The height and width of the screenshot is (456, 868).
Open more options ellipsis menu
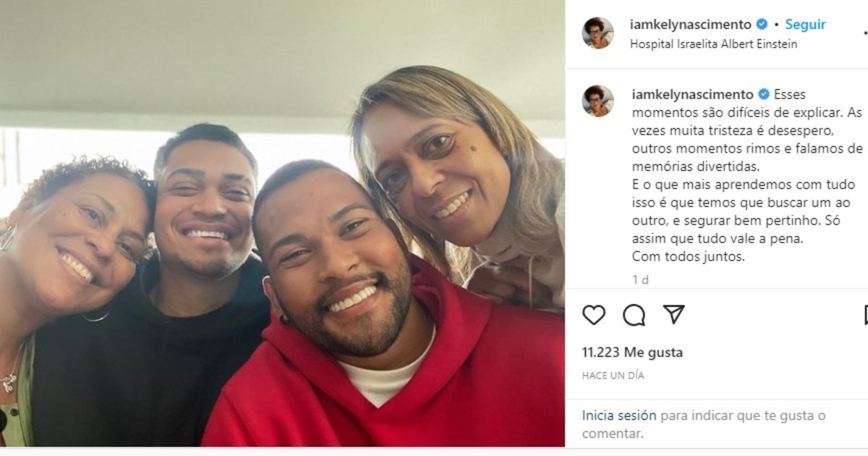(865, 33)
